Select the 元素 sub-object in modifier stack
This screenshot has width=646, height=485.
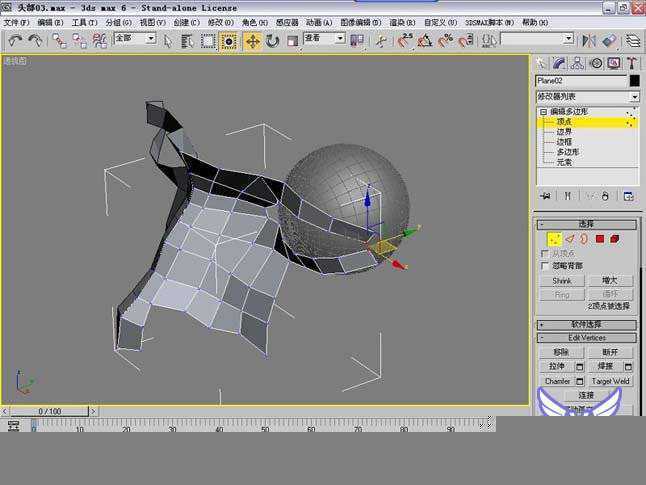pyautogui.click(x=564, y=162)
